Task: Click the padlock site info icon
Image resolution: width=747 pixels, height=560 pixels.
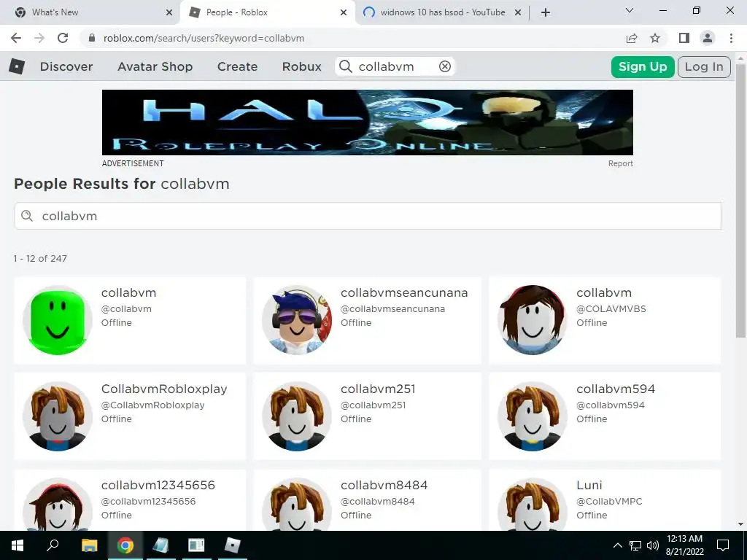Action: 92,38
